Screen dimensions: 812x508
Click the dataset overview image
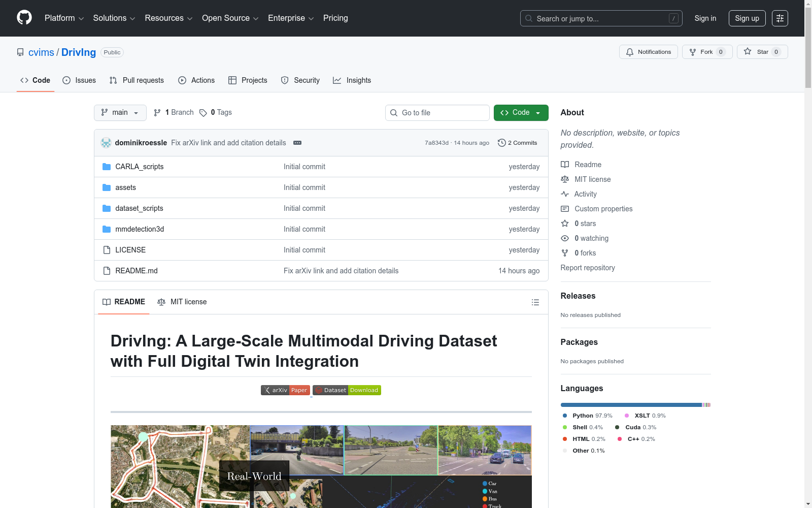click(321, 466)
